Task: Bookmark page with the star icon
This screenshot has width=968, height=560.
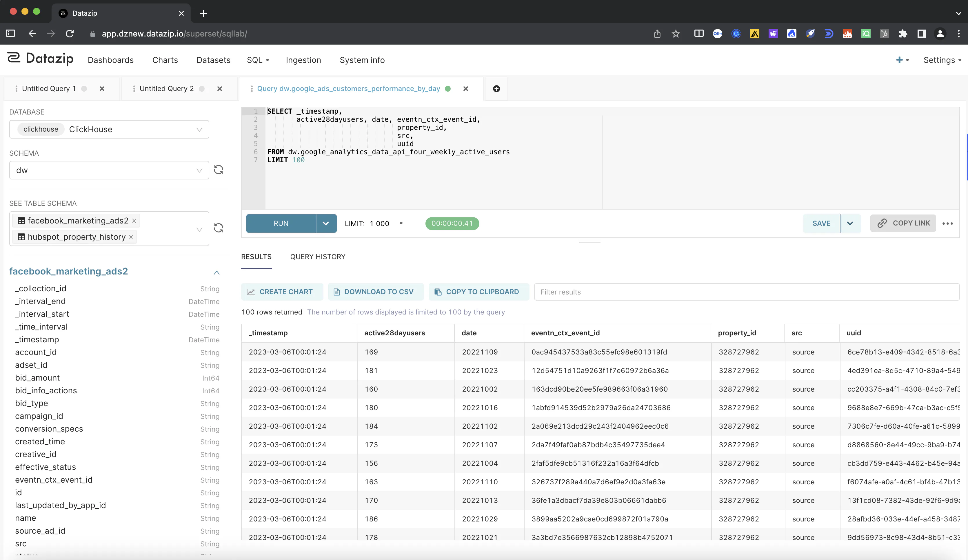Action: tap(676, 34)
